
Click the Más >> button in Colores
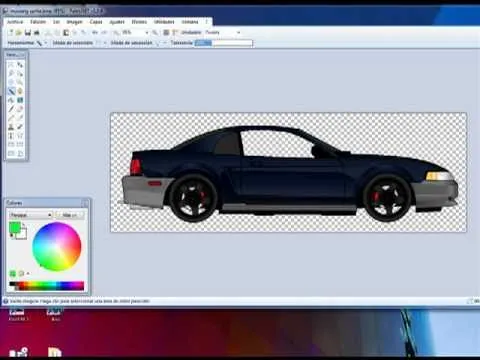click(70, 215)
